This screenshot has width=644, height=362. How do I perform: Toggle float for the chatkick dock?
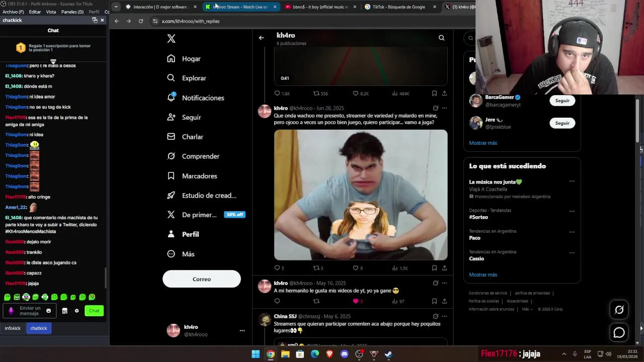[x=95, y=20]
